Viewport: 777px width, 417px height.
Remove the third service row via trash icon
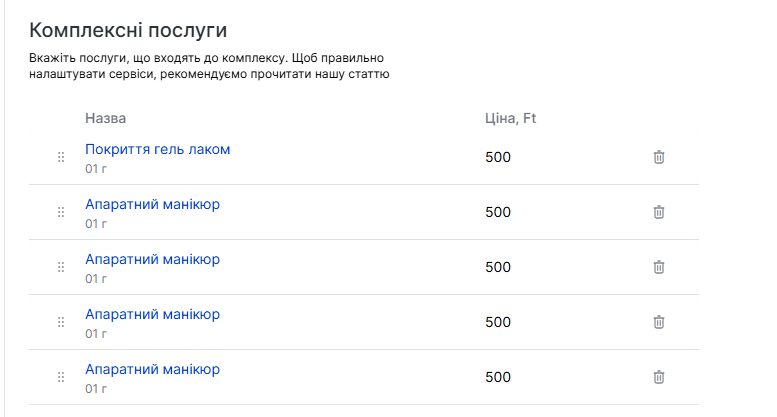click(659, 267)
